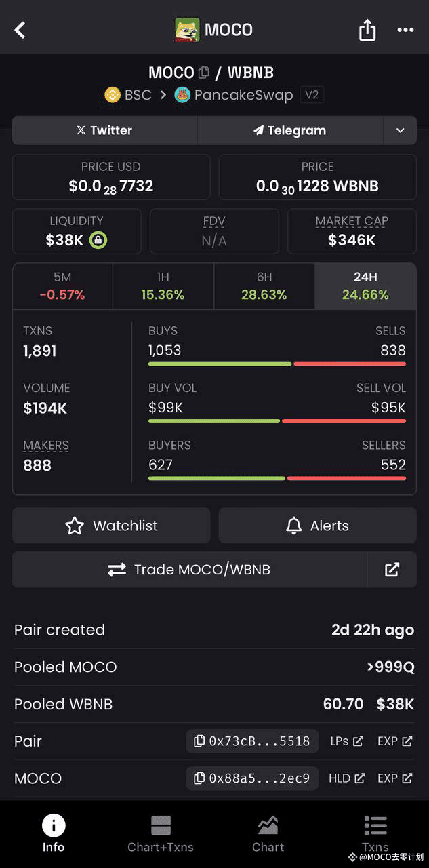Expand the social links chevron dropdown

pos(401,130)
